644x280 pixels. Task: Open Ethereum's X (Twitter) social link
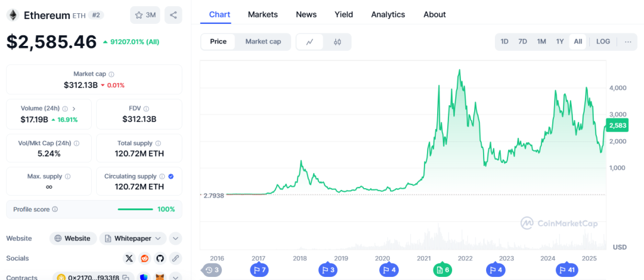click(129, 258)
